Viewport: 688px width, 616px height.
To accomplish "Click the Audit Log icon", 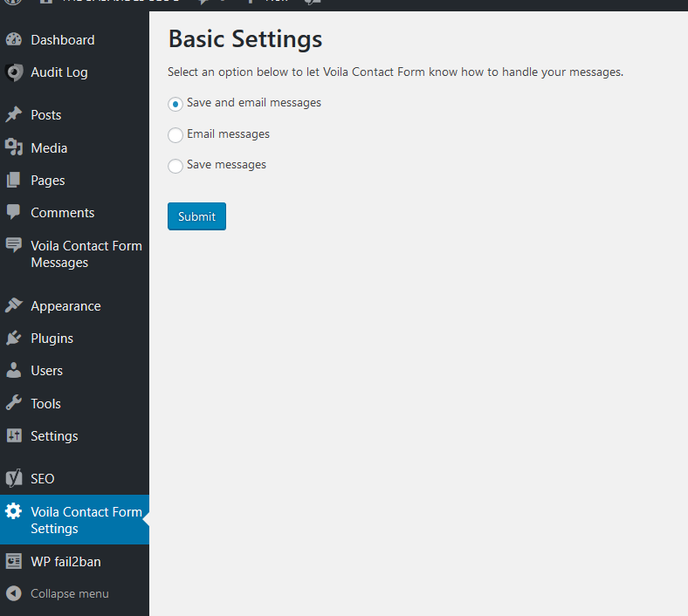I will 13,72.
